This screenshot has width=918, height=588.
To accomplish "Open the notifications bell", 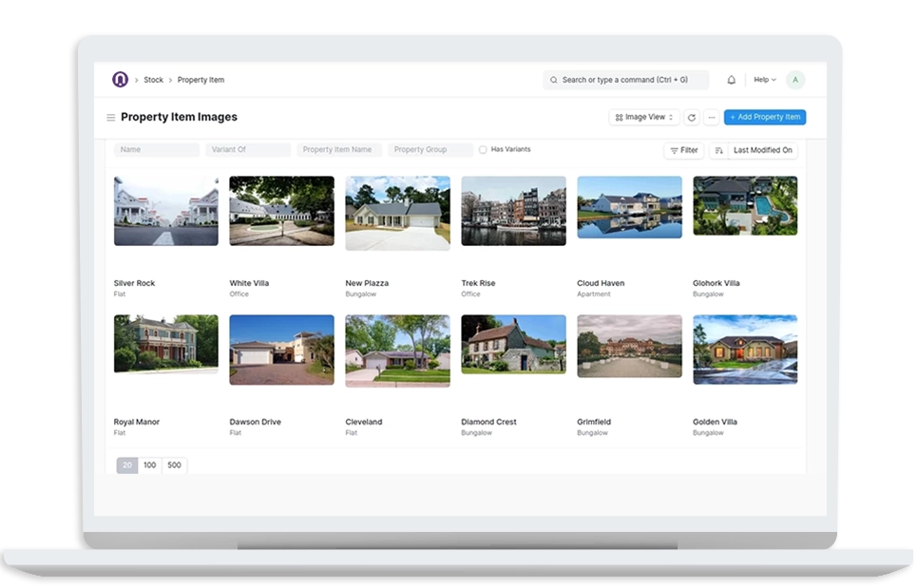I will pos(731,80).
